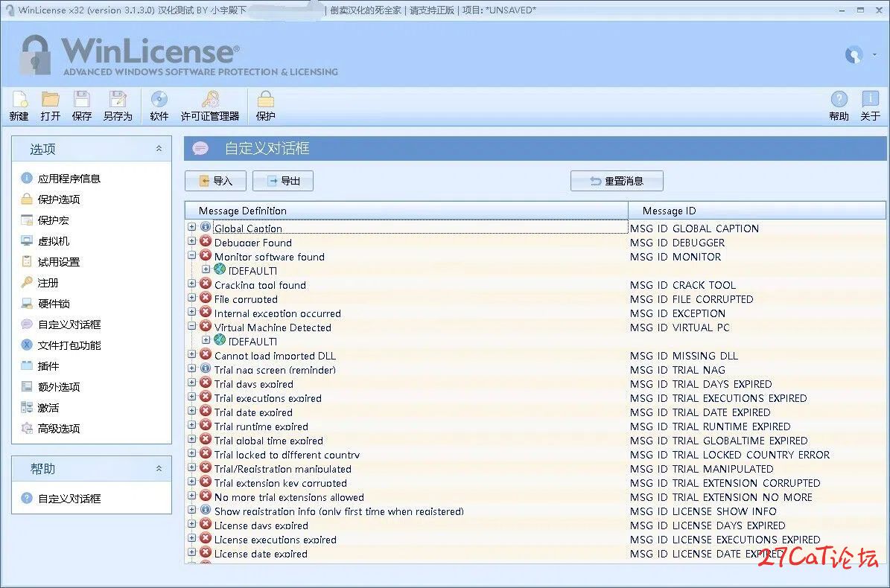Image resolution: width=890 pixels, height=588 pixels.
Task: Click the globe icon of [DEFAULT] under Virtual Machine Detected
Action: coord(220,340)
